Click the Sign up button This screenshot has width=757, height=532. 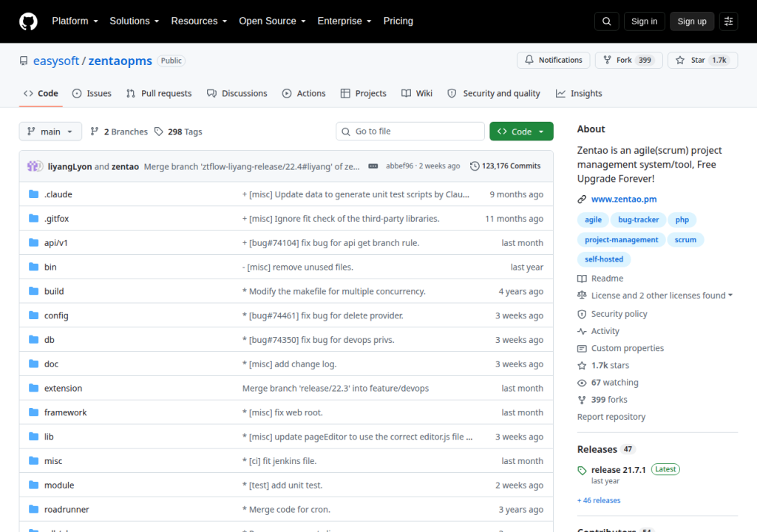click(692, 21)
